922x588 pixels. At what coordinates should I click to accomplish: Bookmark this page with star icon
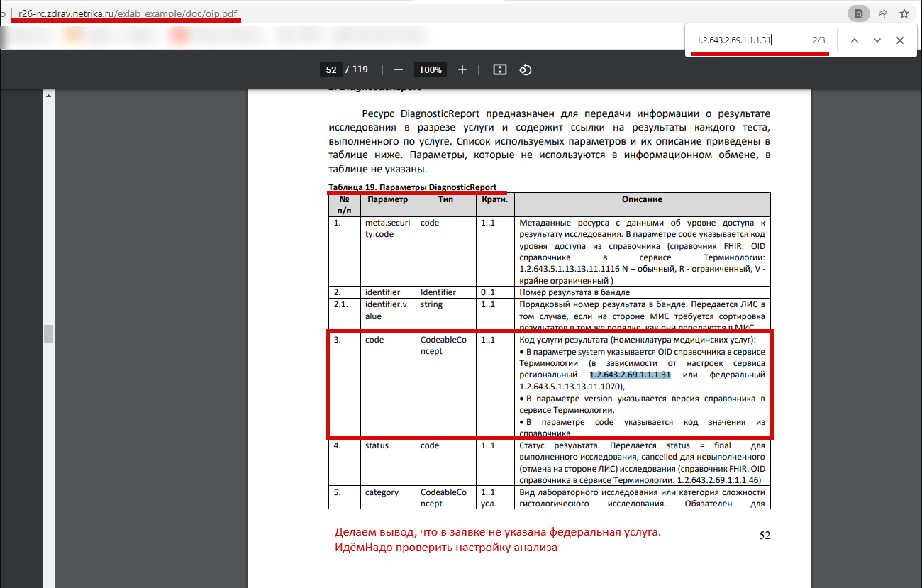pyautogui.click(x=904, y=13)
